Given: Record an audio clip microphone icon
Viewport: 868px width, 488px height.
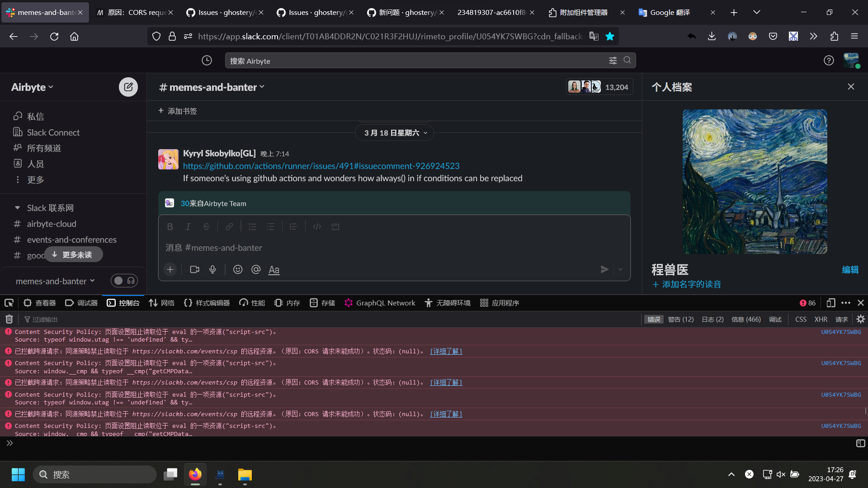Looking at the screenshot, I should tap(212, 269).
